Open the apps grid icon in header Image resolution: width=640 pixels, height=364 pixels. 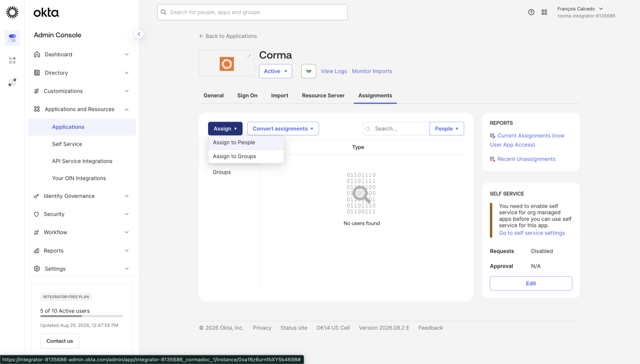point(544,12)
